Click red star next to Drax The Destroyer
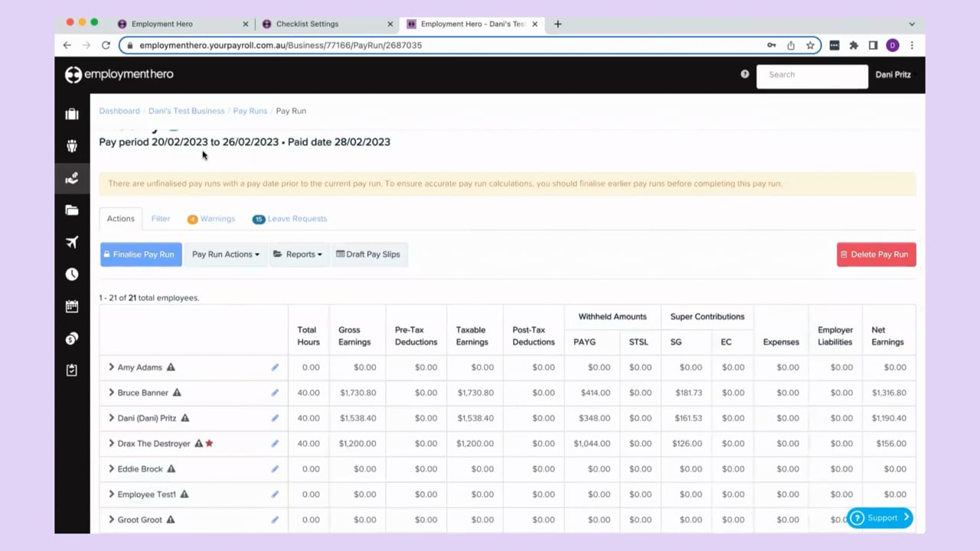 [x=209, y=443]
